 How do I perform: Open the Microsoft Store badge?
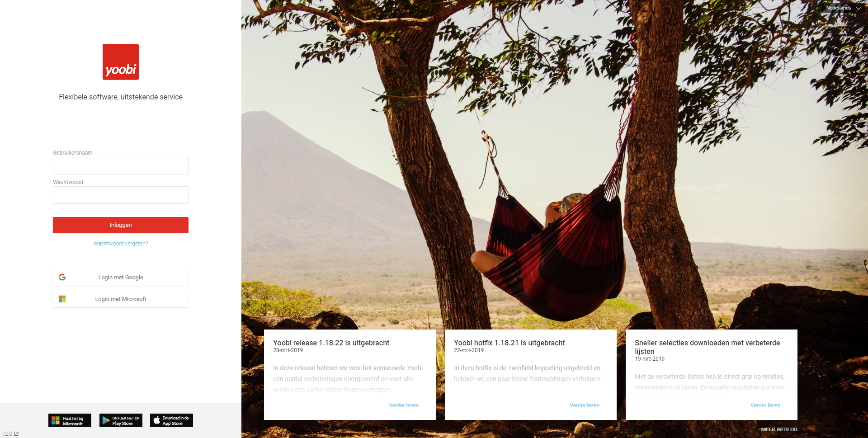point(70,420)
